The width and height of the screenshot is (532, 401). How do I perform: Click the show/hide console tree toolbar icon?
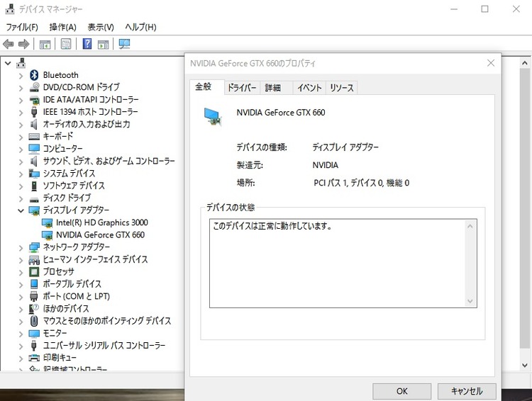[x=45, y=44]
